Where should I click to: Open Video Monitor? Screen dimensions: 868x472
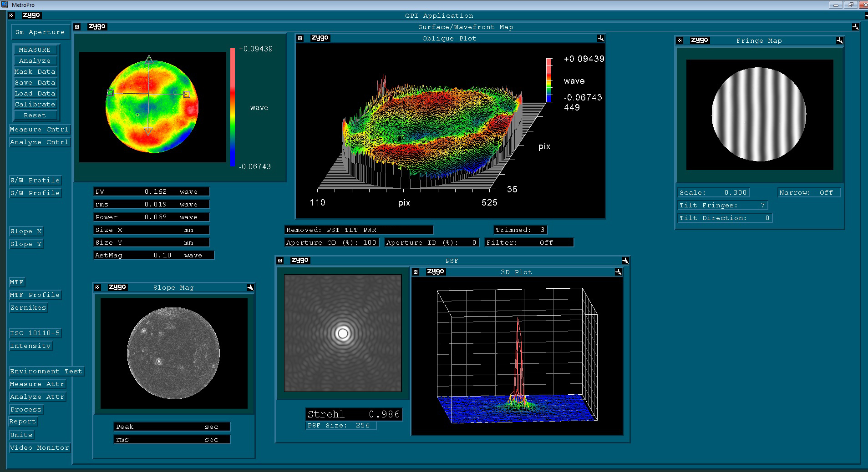pos(40,447)
